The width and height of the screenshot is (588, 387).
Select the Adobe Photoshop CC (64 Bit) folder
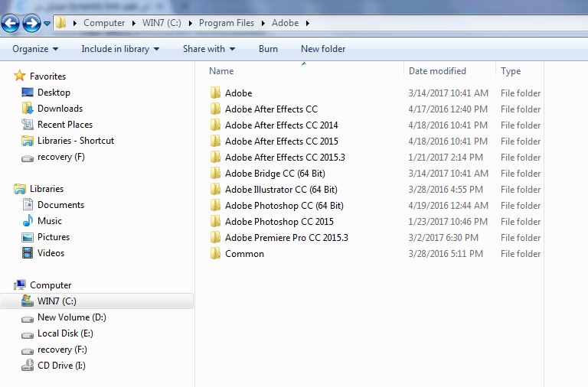[284, 205]
